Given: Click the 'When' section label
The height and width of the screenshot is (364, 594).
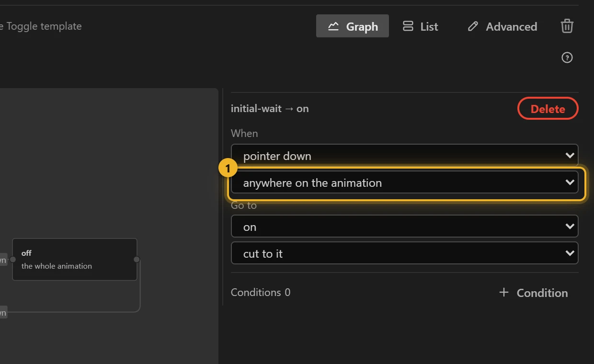Looking at the screenshot, I should point(244,133).
